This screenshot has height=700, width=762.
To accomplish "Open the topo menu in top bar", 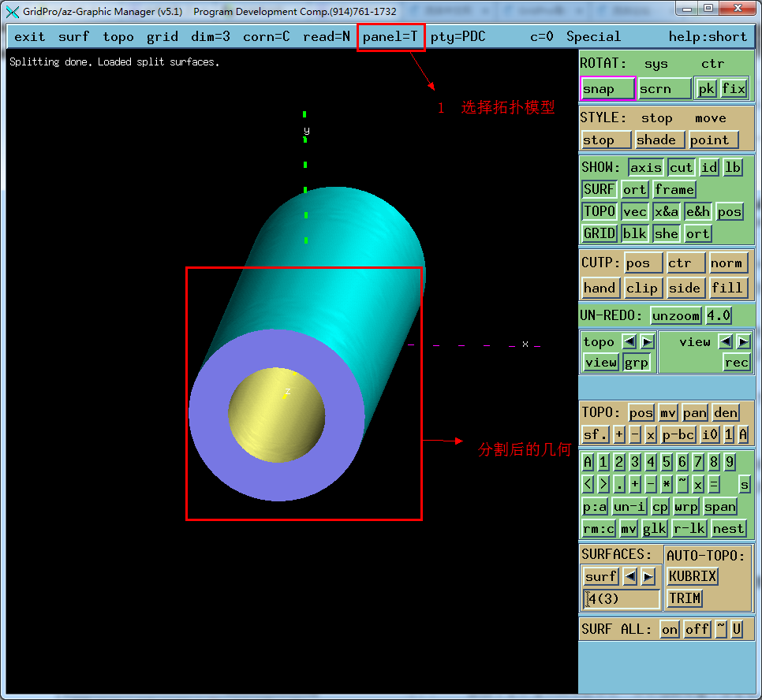I will (x=118, y=36).
